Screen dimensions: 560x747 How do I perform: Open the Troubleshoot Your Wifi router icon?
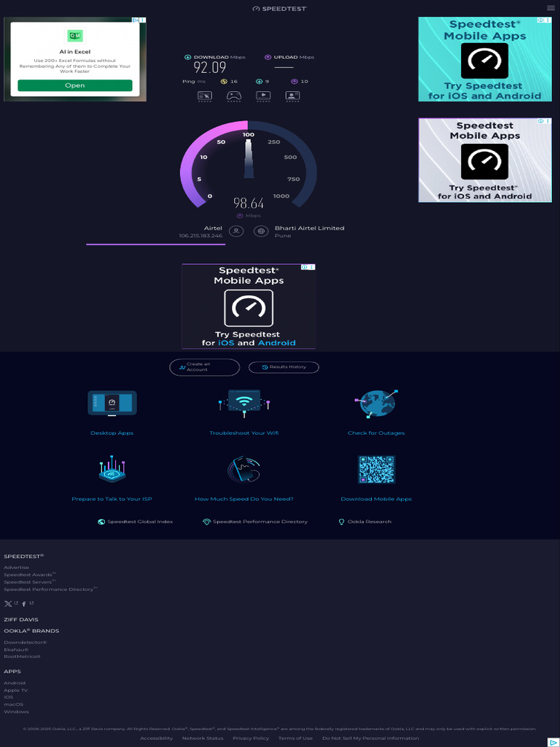pyautogui.click(x=244, y=403)
